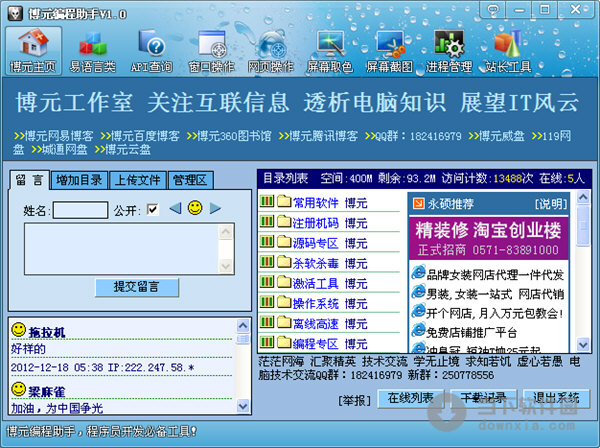Click directory panel scroll-up arrow
The image size is (600, 448).
[x=583, y=197]
